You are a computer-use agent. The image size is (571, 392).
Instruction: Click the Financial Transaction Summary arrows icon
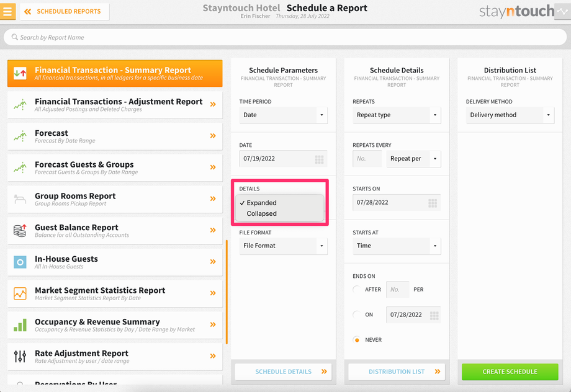(20, 73)
